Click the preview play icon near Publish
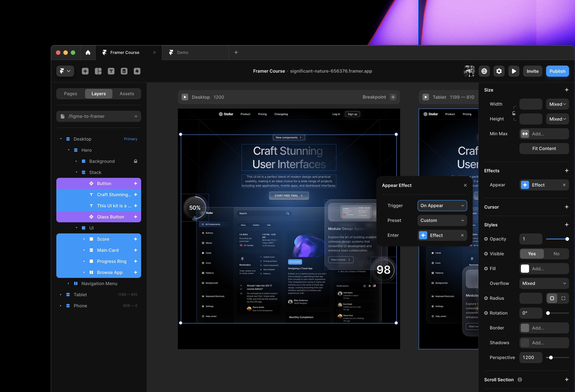The image size is (575, 392). pos(514,71)
